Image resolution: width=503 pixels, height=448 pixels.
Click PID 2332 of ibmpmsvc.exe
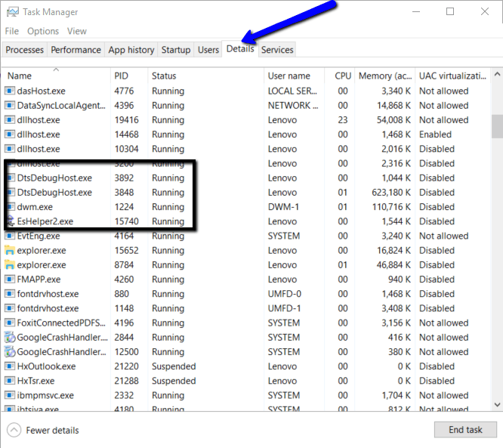(124, 395)
